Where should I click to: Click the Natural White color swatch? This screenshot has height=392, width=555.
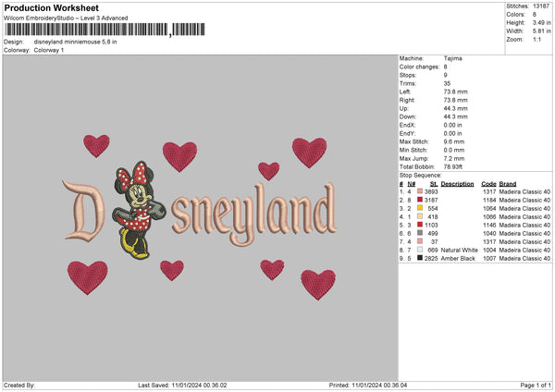tap(420, 250)
